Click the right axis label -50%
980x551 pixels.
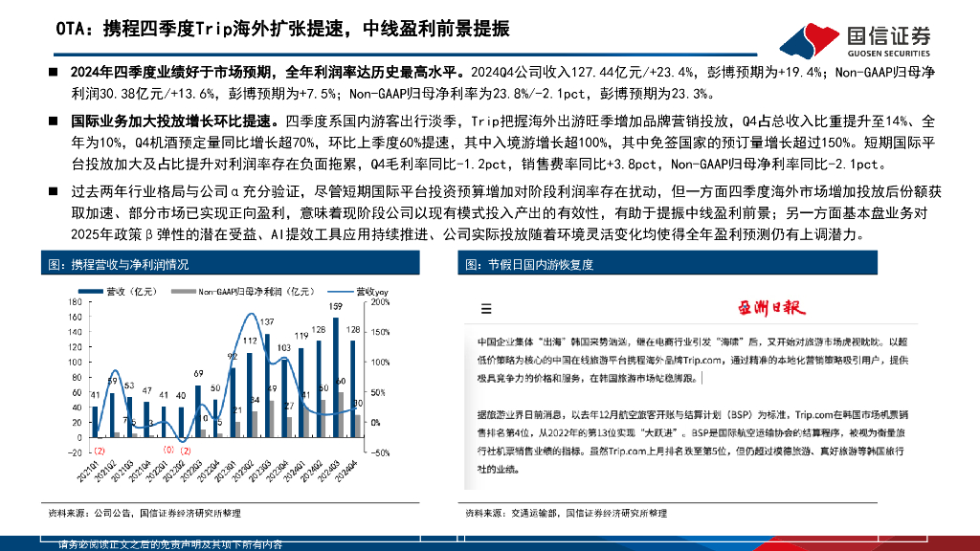380,452
